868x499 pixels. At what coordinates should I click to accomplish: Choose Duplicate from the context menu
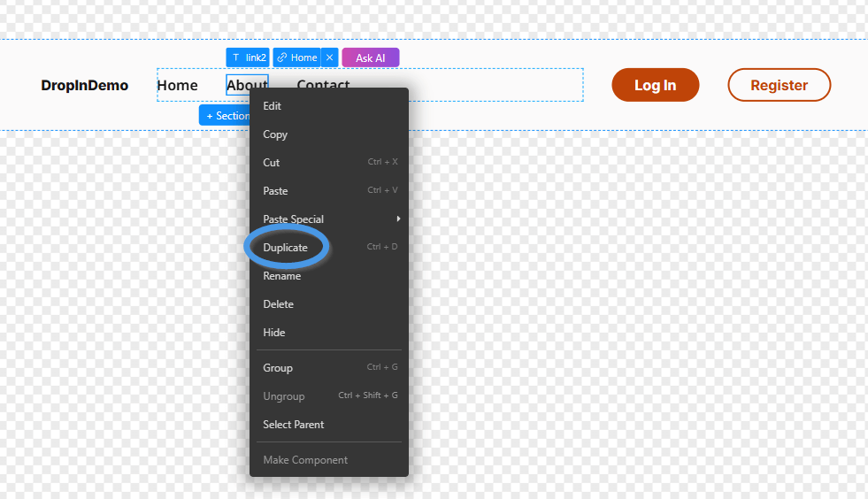click(x=329, y=247)
